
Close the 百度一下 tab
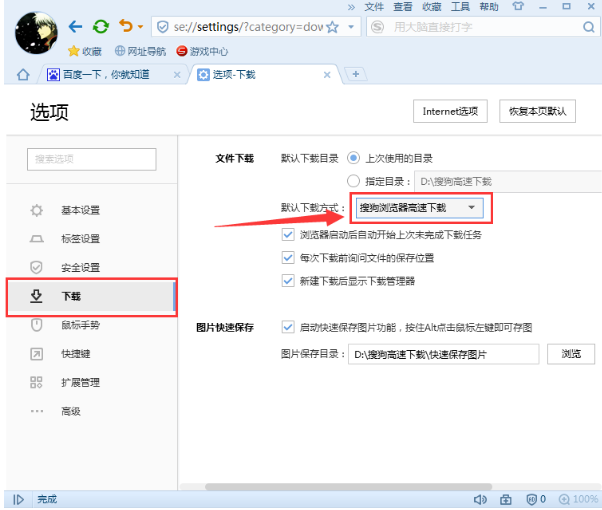pos(177,75)
